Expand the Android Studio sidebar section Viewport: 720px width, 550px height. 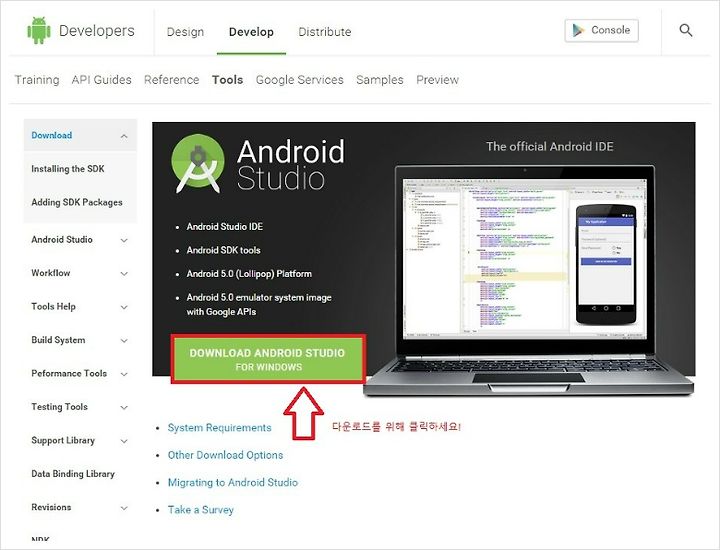pos(124,240)
